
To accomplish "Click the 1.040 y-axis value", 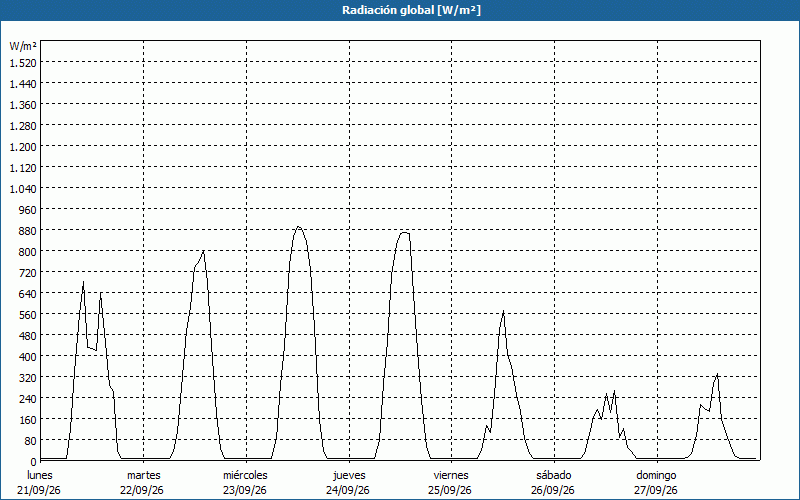I will [x=23, y=188].
